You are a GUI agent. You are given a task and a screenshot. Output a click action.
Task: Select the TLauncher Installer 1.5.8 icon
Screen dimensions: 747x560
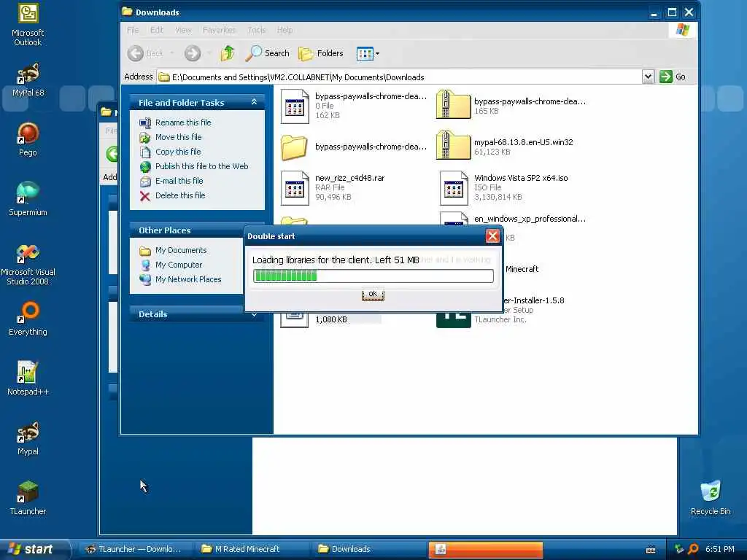[x=454, y=319]
